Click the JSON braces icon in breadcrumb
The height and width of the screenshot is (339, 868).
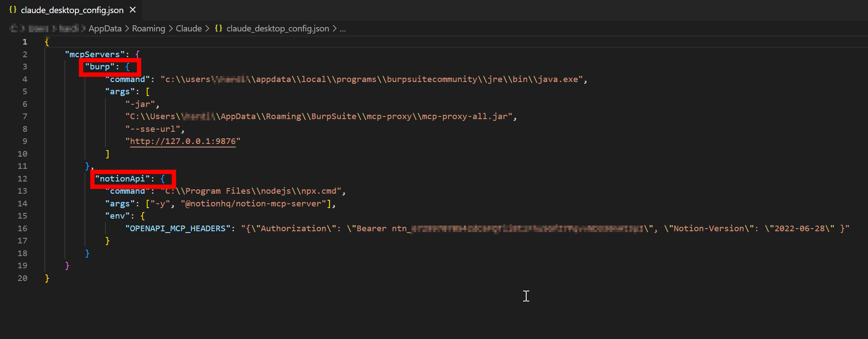(x=218, y=28)
